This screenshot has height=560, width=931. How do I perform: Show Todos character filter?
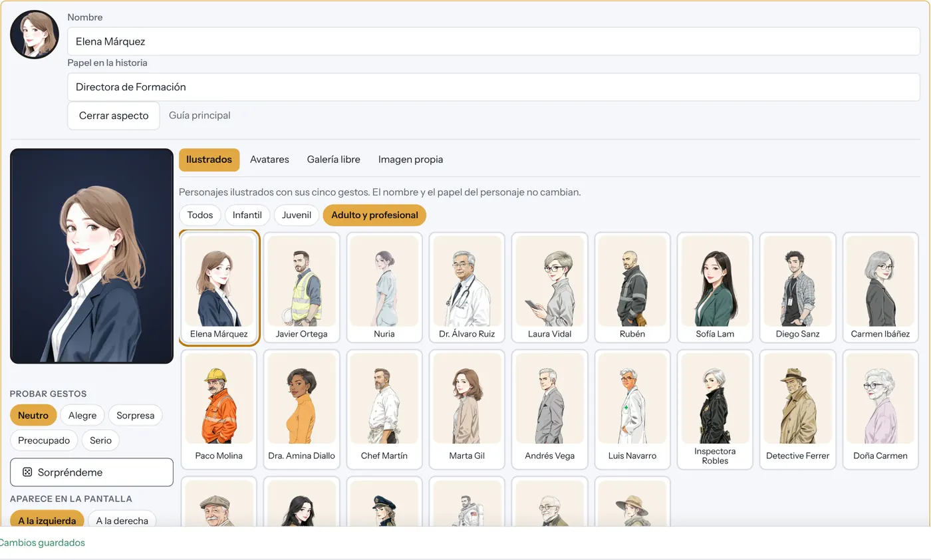click(x=200, y=215)
